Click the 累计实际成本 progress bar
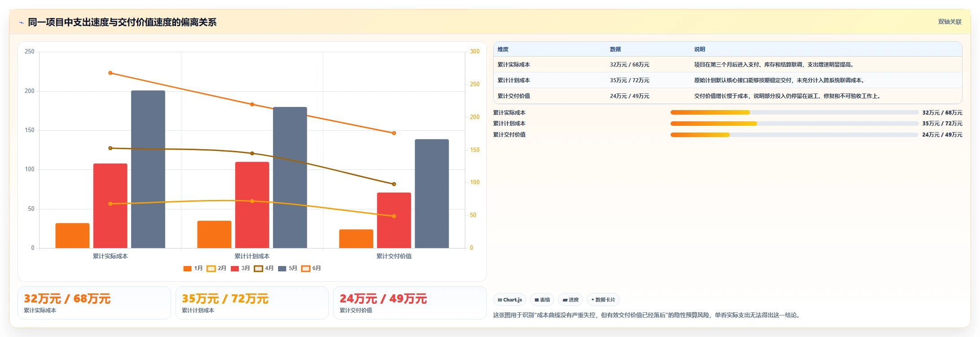 794,112
